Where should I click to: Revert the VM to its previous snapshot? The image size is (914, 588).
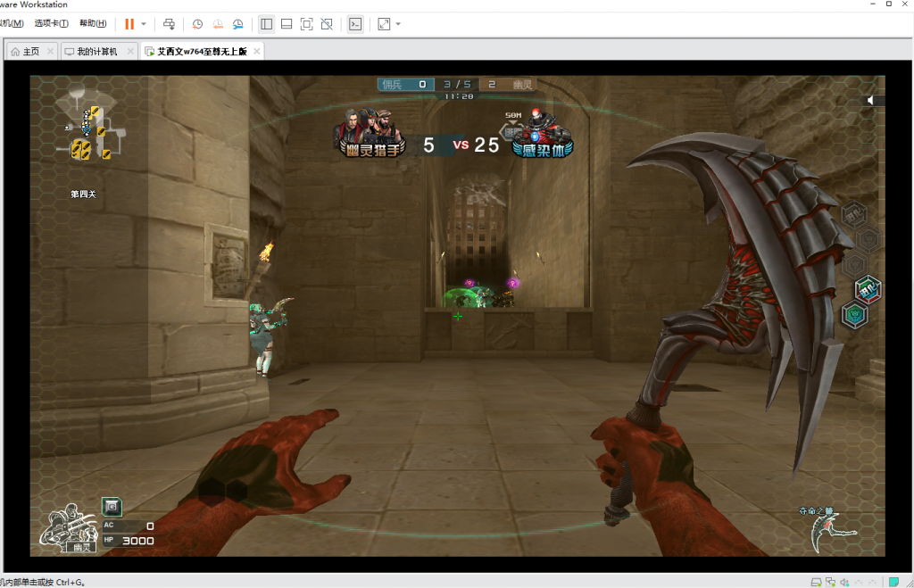click(x=218, y=24)
